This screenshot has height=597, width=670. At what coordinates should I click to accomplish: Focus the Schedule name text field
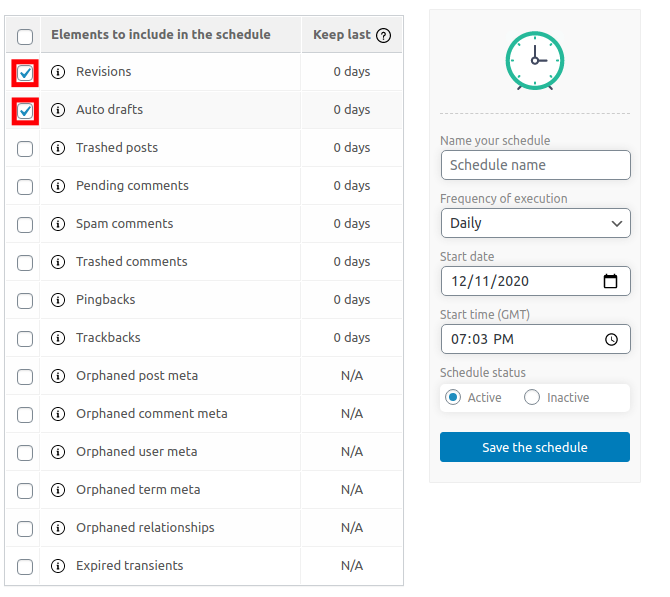[x=535, y=165]
